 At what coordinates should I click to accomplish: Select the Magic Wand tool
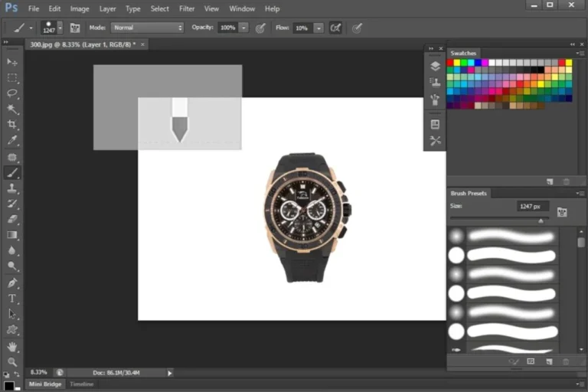tap(12, 109)
